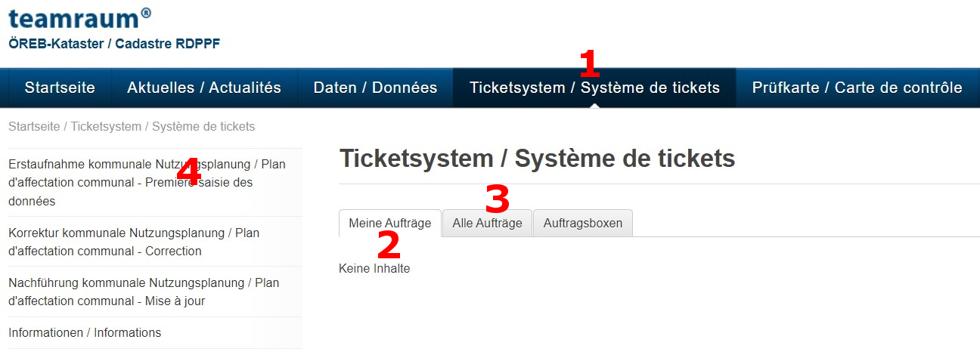The width and height of the screenshot is (980, 358).
Task: Click the red number 2 annotation
Action: 389,245
